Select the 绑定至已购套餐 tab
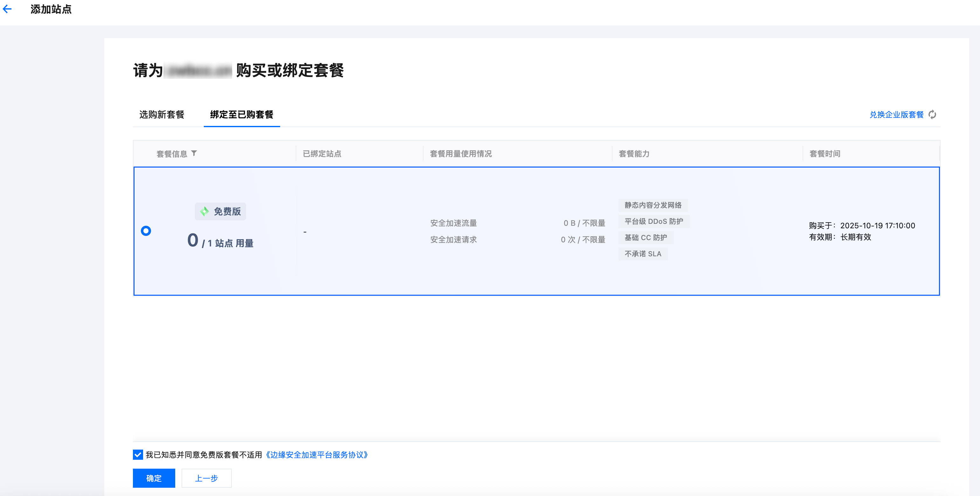This screenshot has width=980, height=496. (242, 114)
